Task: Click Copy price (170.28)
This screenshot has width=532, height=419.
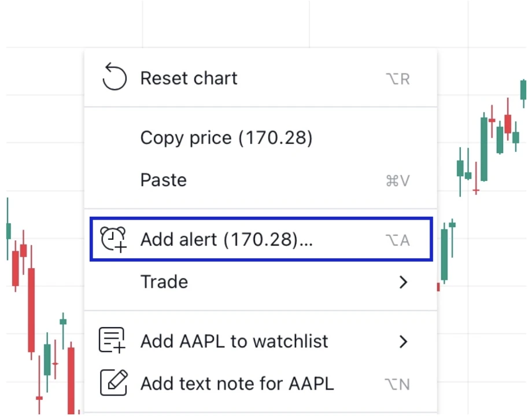Action: [227, 137]
